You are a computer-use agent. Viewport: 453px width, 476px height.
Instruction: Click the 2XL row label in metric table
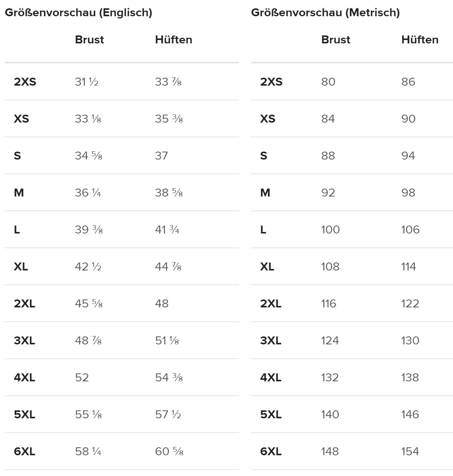[x=271, y=304]
